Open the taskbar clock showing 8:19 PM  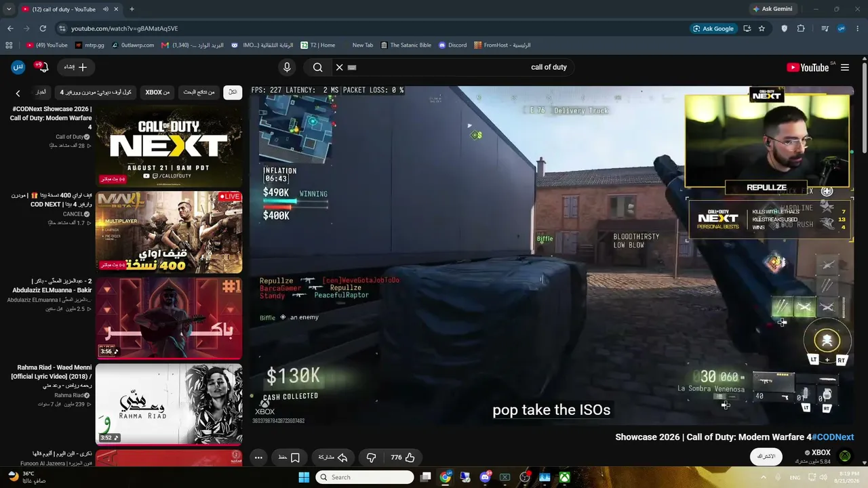(x=848, y=477)
